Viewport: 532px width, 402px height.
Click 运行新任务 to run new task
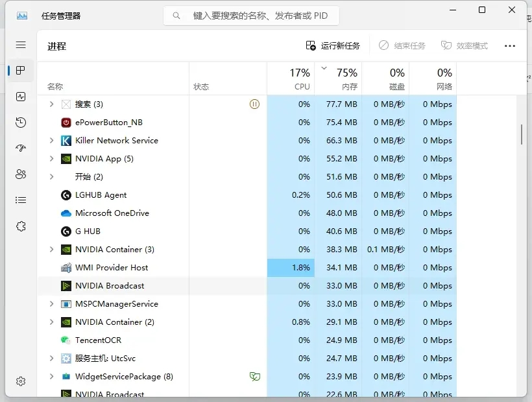(x=332, y=45)
